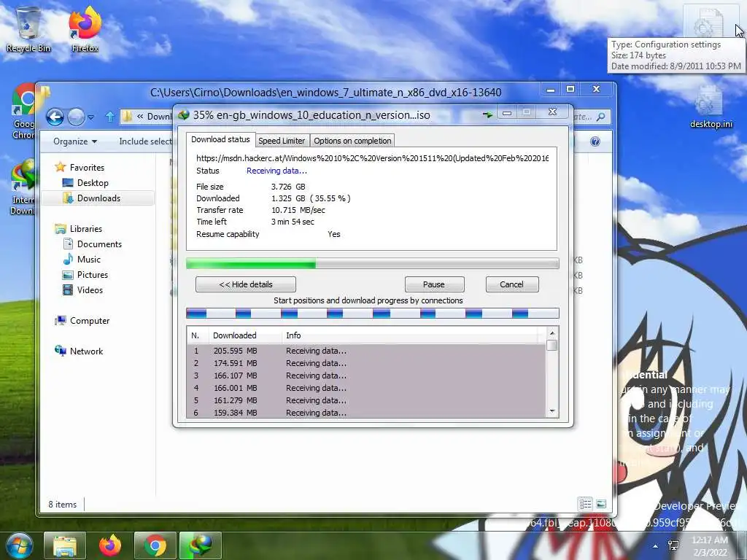The height and width of the screenshot is (560, 747).
Task: Click the main green download progress bar
Action: [373, 263]
